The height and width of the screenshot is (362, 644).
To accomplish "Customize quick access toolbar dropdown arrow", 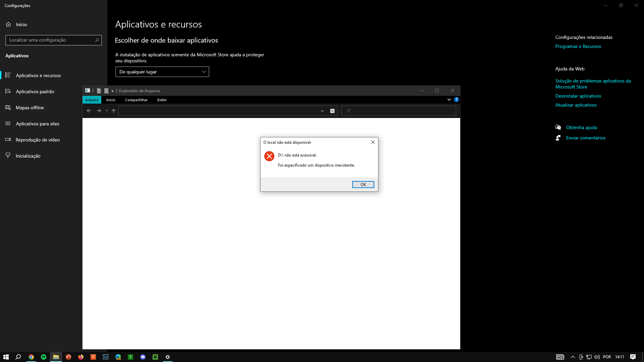I will click(x=112, y=91).
